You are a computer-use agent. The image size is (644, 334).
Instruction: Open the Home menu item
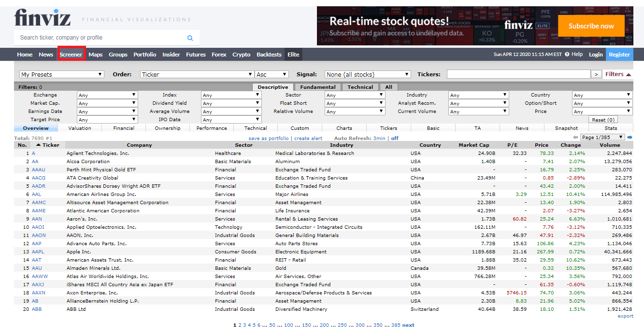(x=25, y=55)
